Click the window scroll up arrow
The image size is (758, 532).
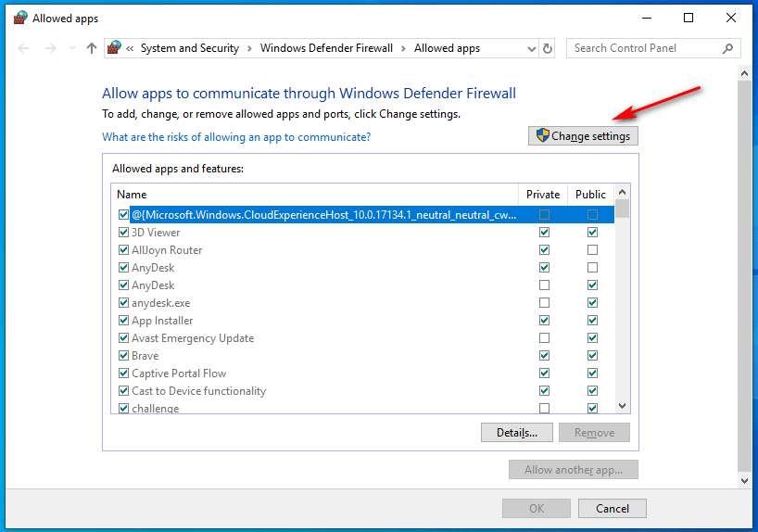click(x=744, y=73)
